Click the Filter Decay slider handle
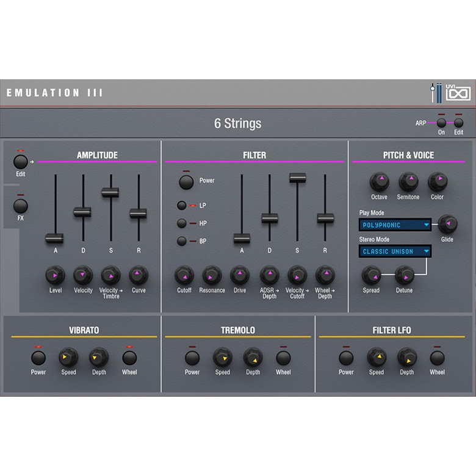Screen dimensions: 476x476 pos(270,218)
